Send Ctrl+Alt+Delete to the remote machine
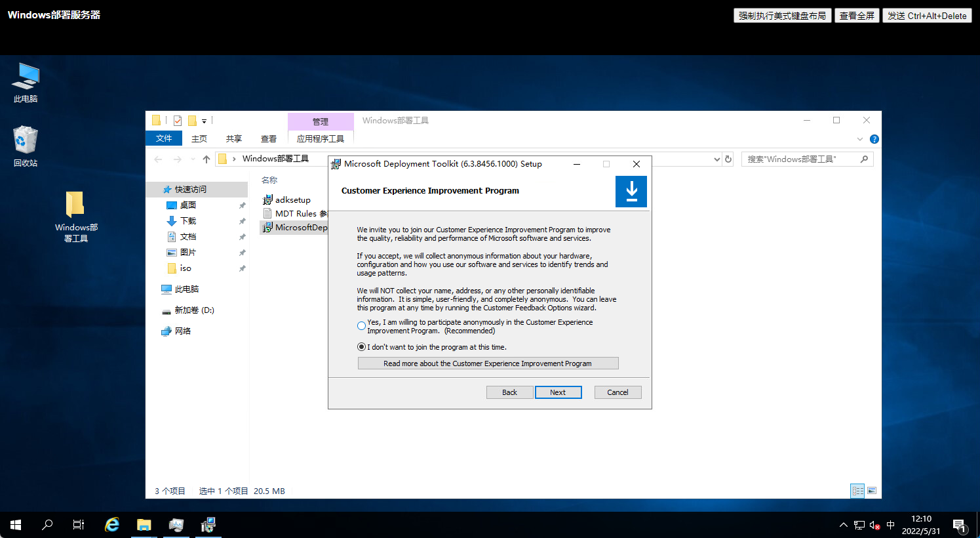The height and width of the screenshot is (538, 980). (x=927, y=16)
